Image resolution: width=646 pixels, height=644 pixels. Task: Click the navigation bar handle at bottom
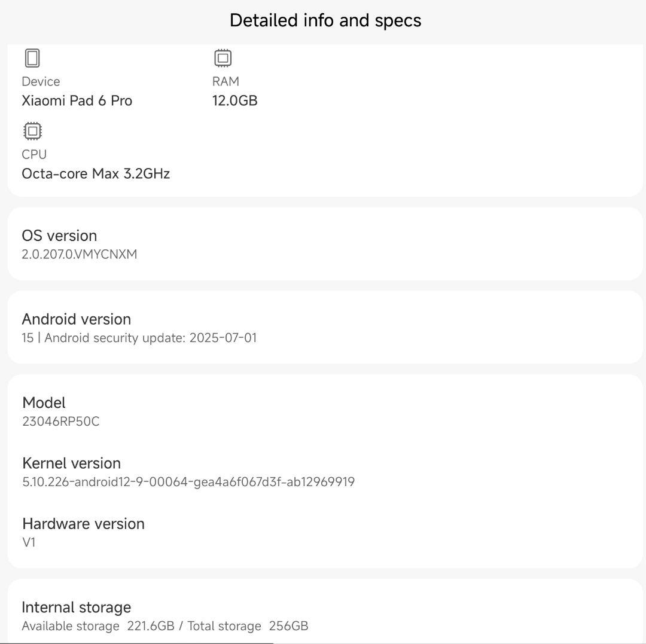coord(138,642)
